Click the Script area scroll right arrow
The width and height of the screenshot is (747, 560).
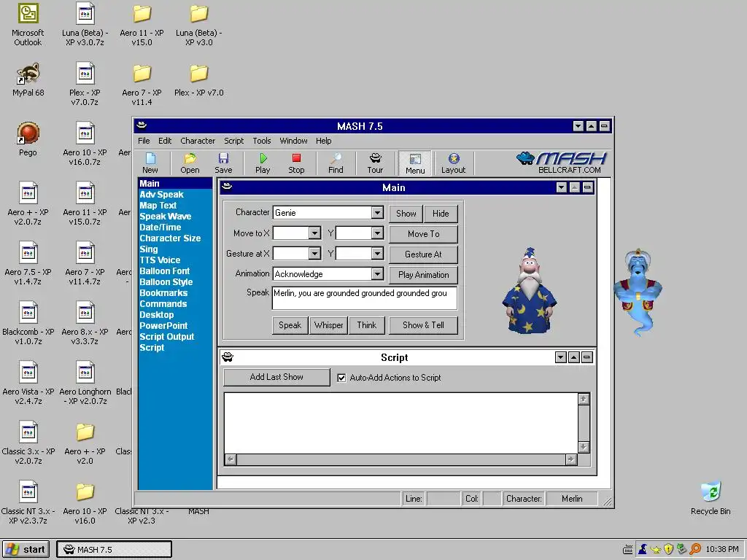click(x=571, y=459)
